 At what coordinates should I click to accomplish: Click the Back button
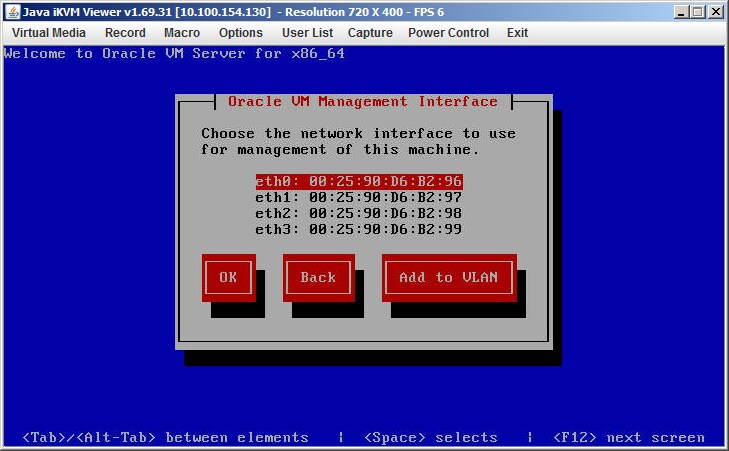point(318,278)
